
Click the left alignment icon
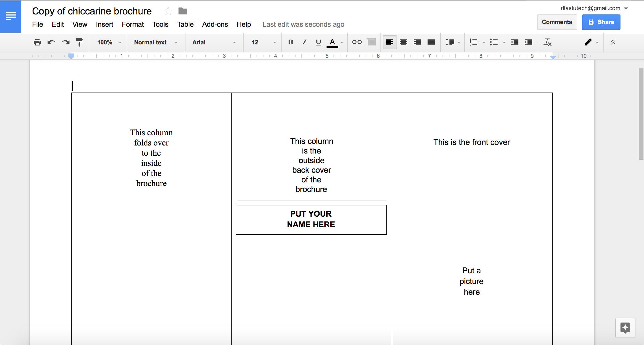tap(389, 42)
